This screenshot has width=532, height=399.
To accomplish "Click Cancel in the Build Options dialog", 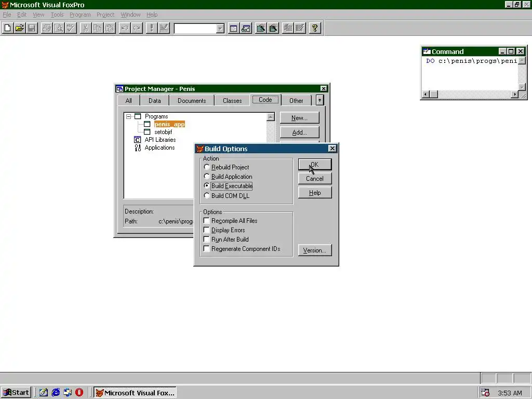I will [315, 179].
